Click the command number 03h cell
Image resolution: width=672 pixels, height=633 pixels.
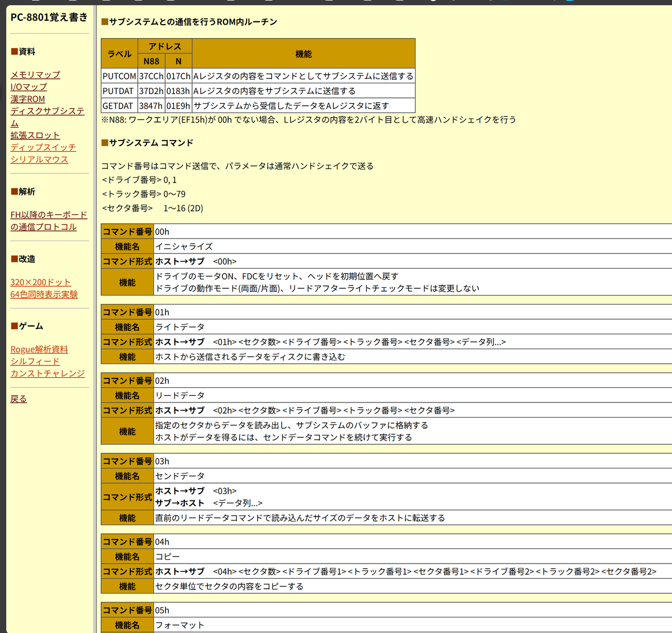(x=413, y=461)
